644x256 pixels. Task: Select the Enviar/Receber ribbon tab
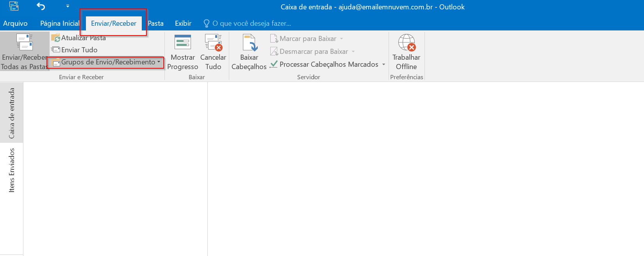pyautogui.click(x=114, y=23)
